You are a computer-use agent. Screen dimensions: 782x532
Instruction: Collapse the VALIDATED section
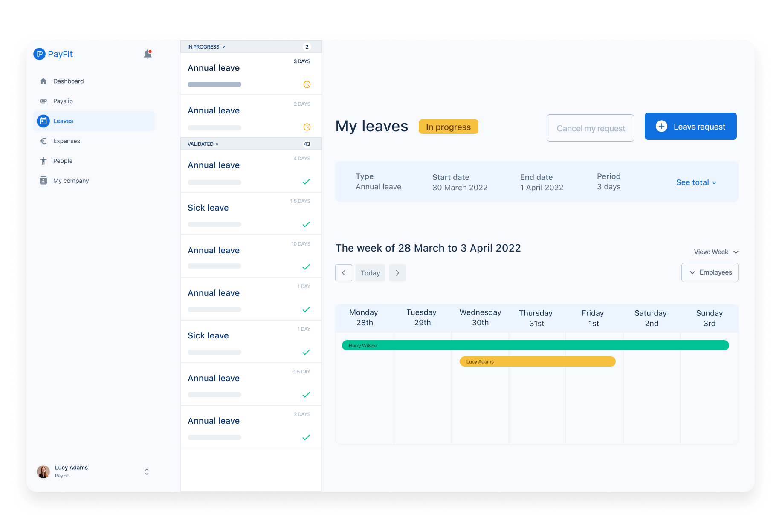(217, 144)
